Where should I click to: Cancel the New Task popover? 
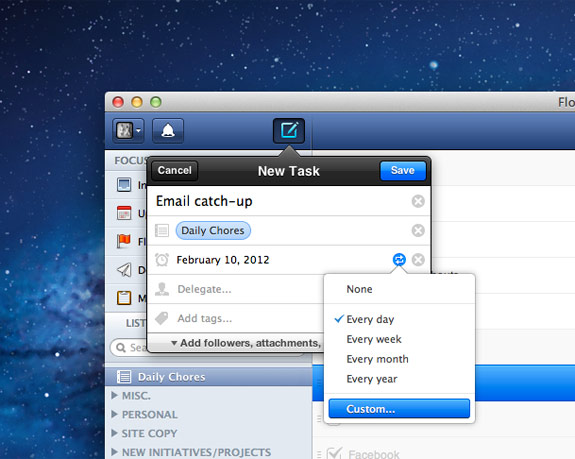(x=175, y=170)
